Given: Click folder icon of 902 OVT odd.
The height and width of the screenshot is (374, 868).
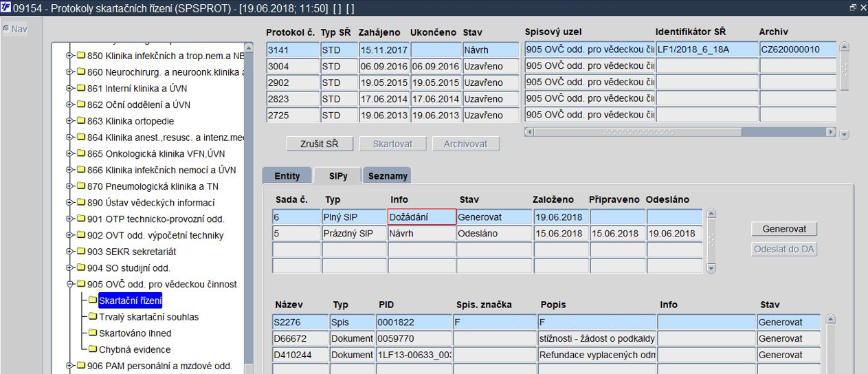Looking at the screenshot, I should [80, 235].
